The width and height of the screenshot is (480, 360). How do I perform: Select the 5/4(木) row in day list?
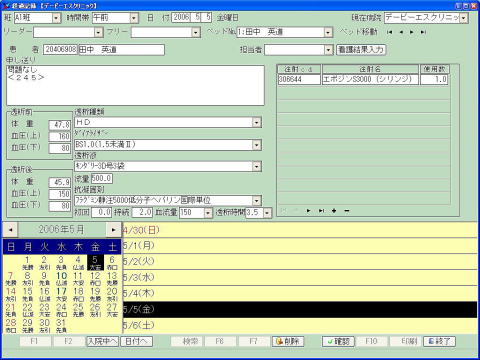pyautogui.click(x=300, y=294)
